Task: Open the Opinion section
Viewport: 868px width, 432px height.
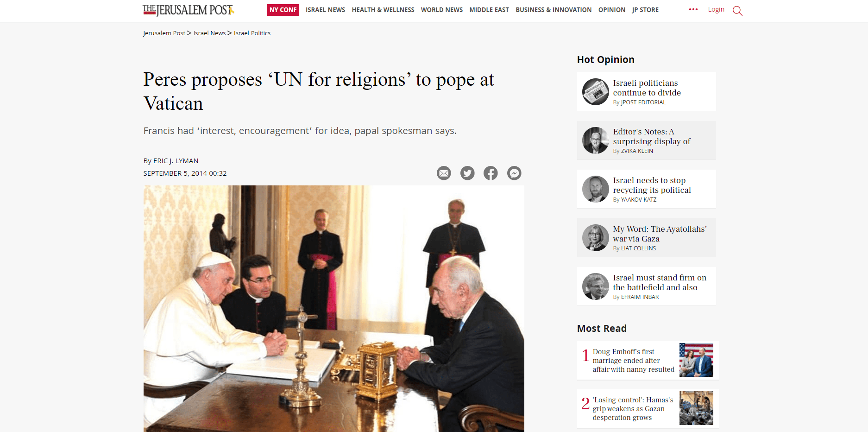Action: pos(612,10)
